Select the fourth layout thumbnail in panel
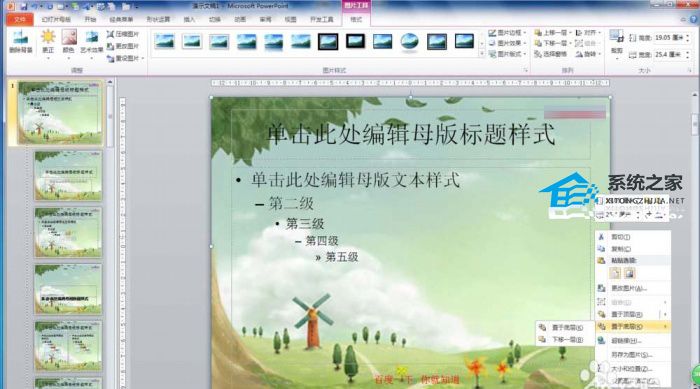The height and width of the screenshot is (389, 700). [x=68, y=289]
